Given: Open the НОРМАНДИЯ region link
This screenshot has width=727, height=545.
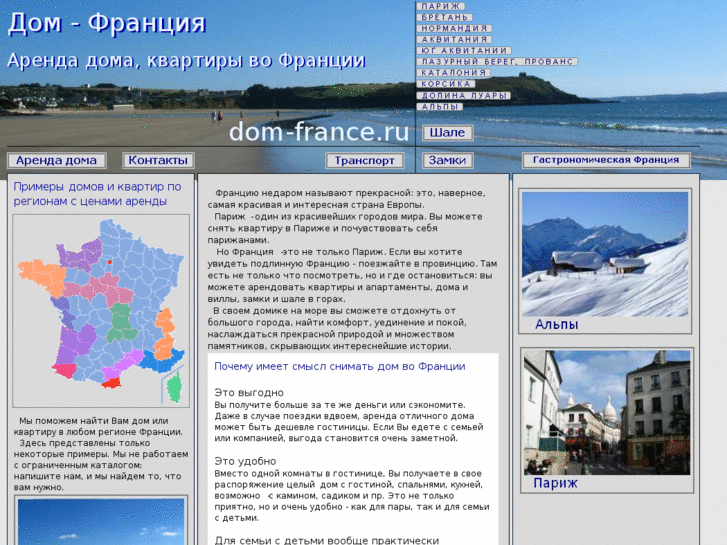Looking at the screenshot, I should pos(454,28).
